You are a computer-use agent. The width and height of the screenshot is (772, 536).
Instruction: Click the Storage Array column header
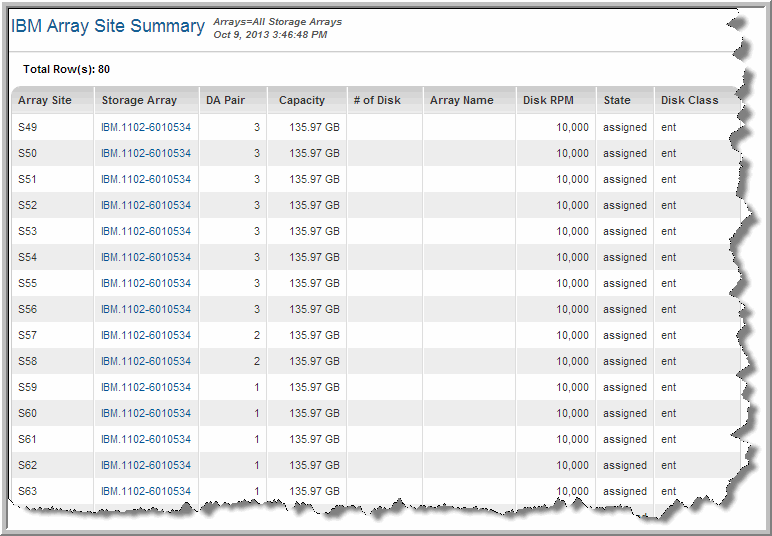[x=139, y=100]
